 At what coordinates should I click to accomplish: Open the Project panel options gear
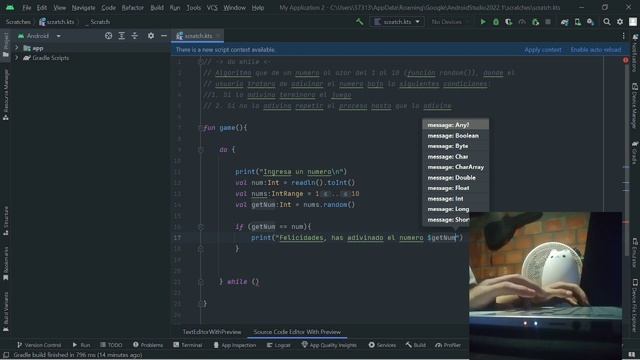coord(151,36)
